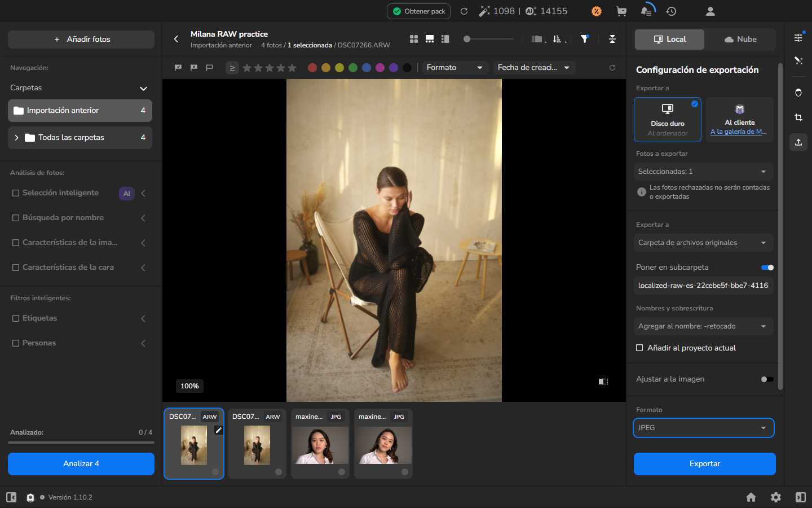The image size is (812, 508).
Task: Click the discount percent badge icon
Action: pyautogui.click(x=597, y=11)
